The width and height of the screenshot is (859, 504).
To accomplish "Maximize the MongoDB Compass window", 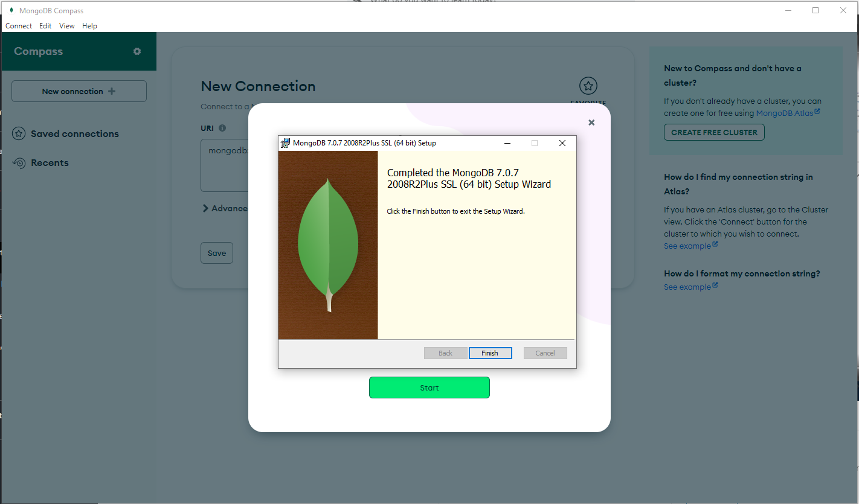I will (x=816, y=10).
